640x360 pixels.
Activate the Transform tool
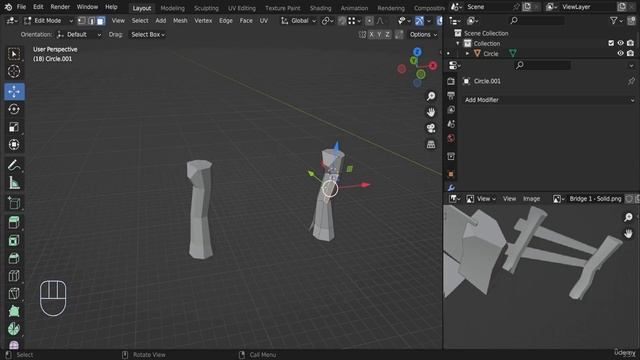[14, 144]
